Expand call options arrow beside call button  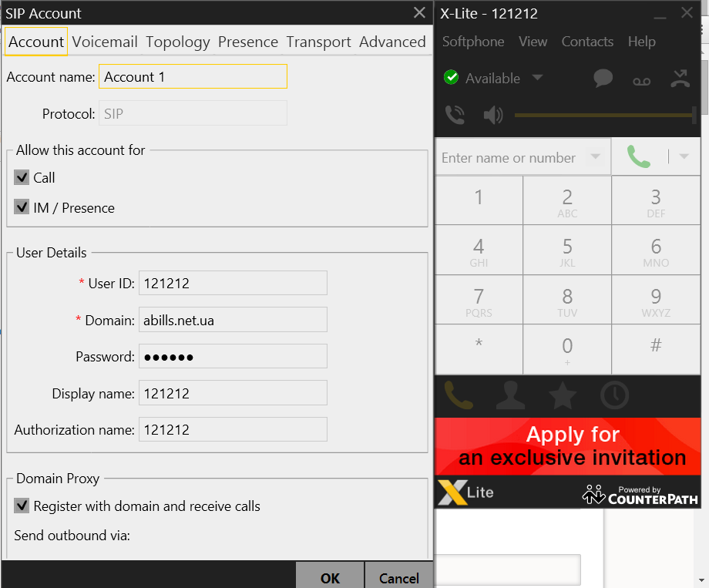coord(684,157)
